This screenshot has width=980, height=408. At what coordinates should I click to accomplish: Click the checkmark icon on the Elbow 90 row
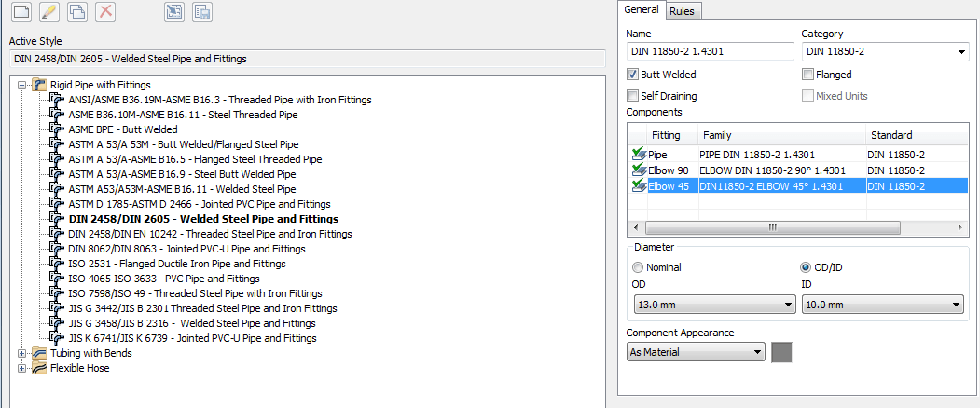click(x=639, y=170)
